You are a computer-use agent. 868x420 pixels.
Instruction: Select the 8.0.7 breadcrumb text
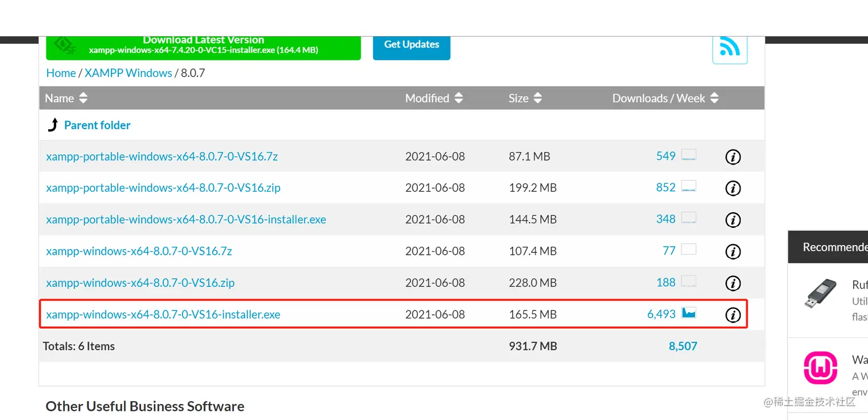[193, 73]
